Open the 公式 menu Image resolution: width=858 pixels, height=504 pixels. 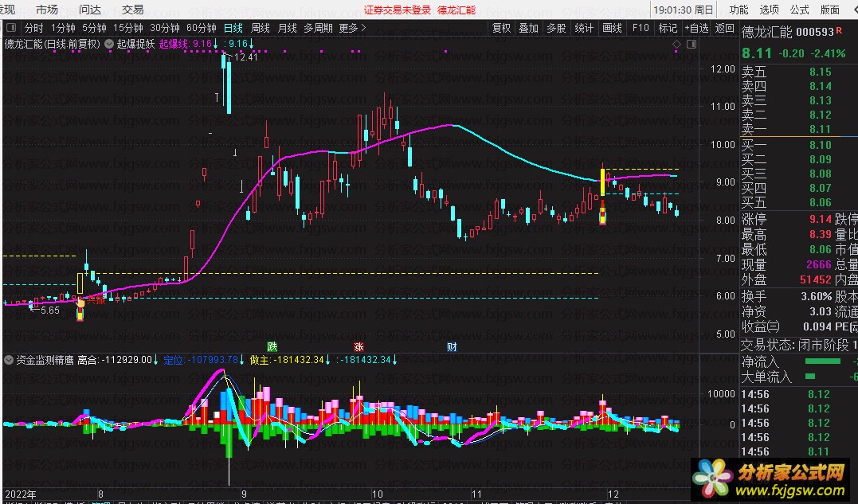click(800, 10)
